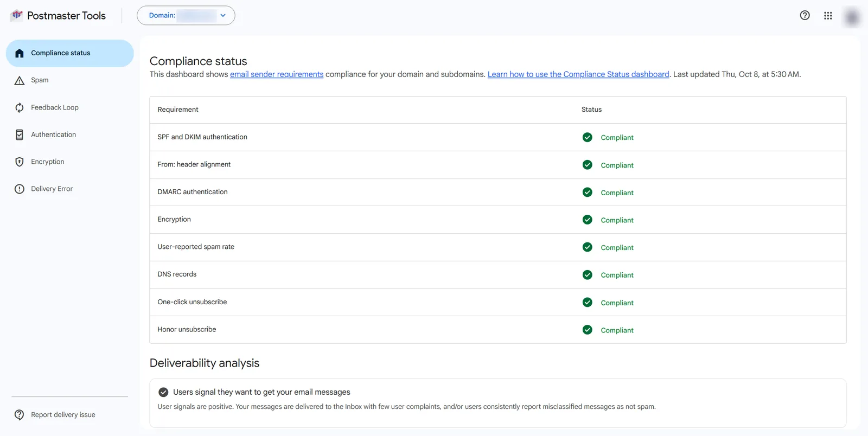868x436 pixels.
Task: Click the Authentication clipboard icon
Action: (x=20, y=134)
